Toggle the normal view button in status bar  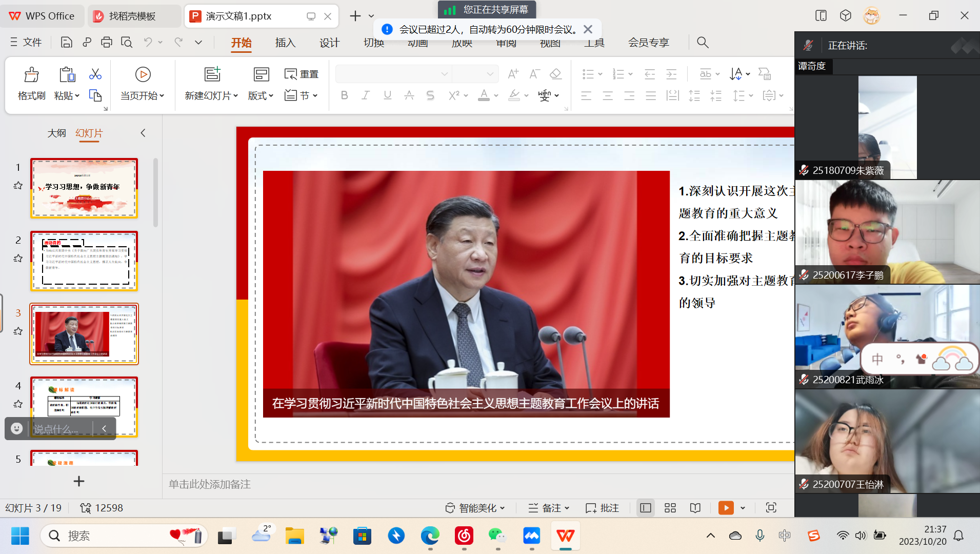(x=645, y=508)
